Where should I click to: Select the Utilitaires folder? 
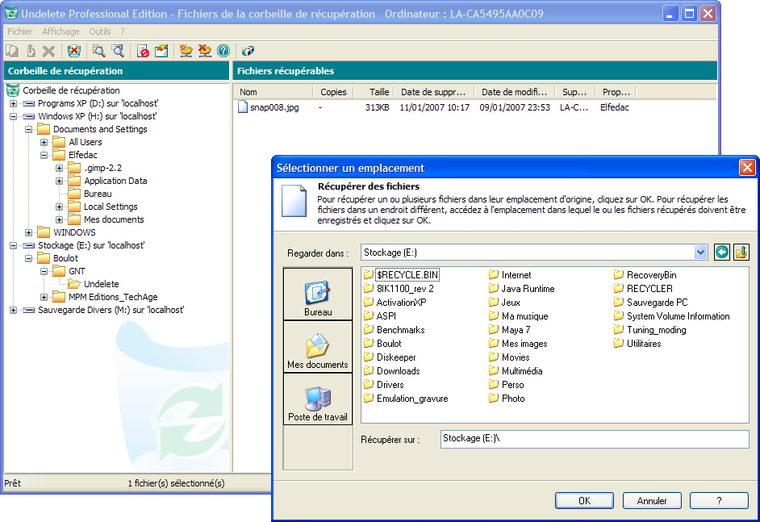pos(637,344)
